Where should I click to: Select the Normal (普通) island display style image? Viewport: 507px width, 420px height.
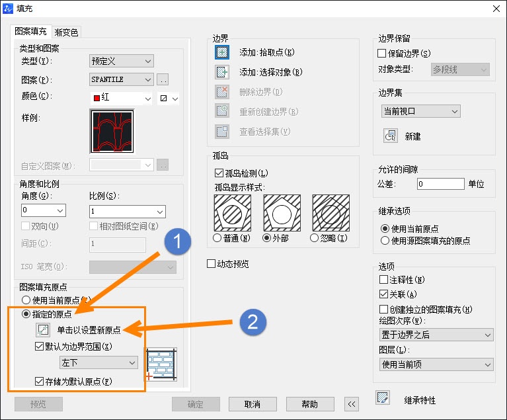click(233, 213)
